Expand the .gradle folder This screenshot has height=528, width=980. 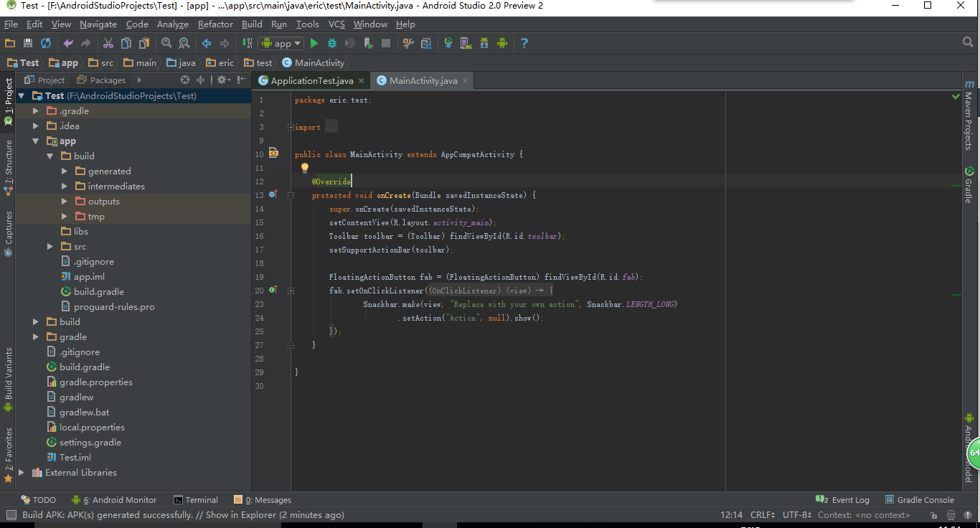point(36,110)
